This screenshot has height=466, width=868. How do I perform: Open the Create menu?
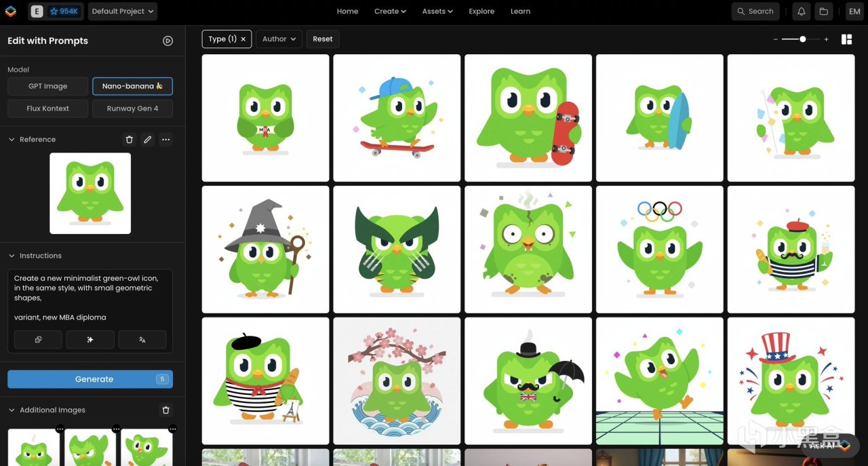(x=390, y=11)
